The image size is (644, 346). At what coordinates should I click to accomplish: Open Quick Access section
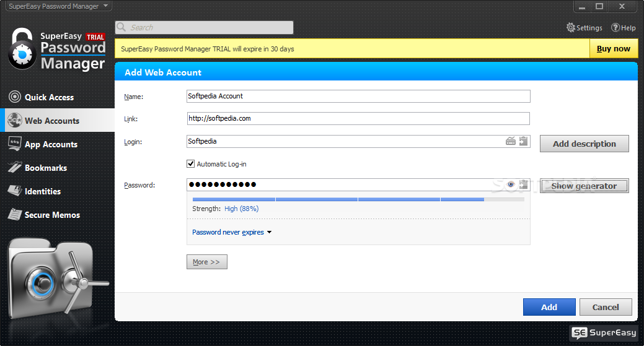pos(57,97)
